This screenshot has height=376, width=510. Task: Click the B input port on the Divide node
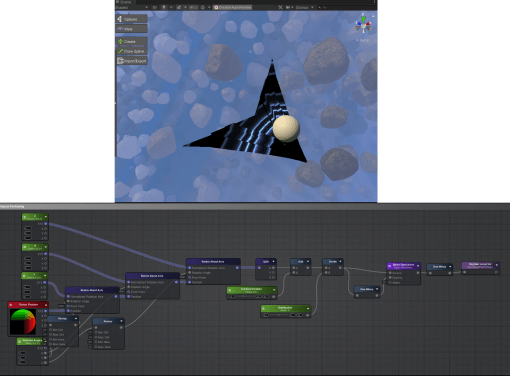(326, 273)
